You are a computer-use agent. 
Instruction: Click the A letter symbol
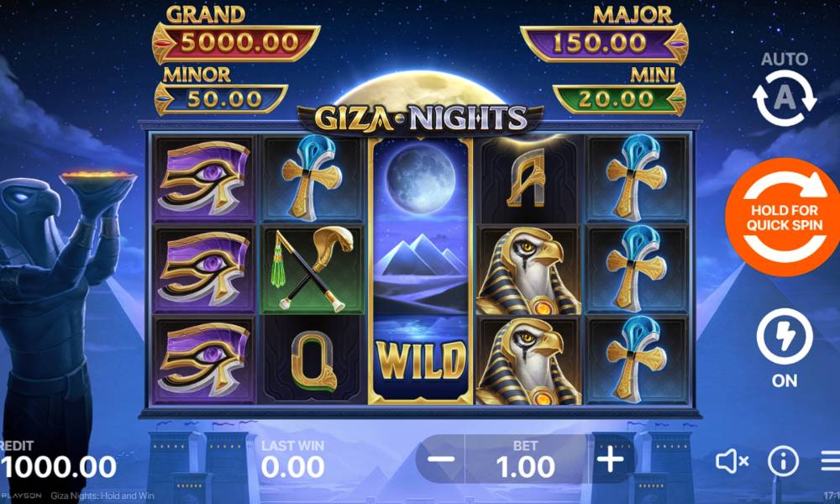528,179
